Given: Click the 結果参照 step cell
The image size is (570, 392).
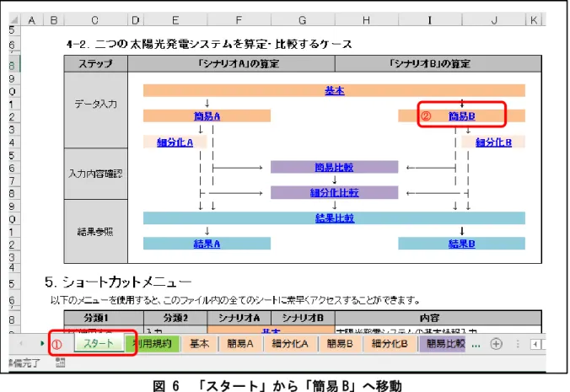Looking at the screenshot, I should [95, 232].
